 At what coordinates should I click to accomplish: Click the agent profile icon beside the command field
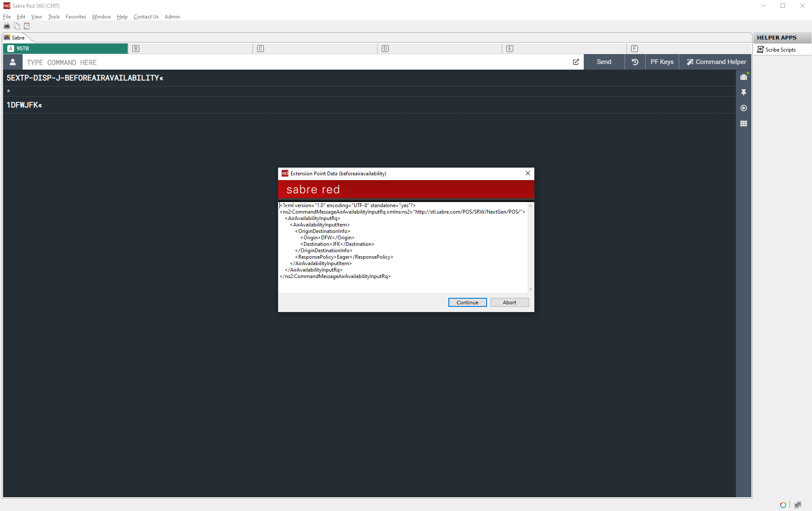13,62
